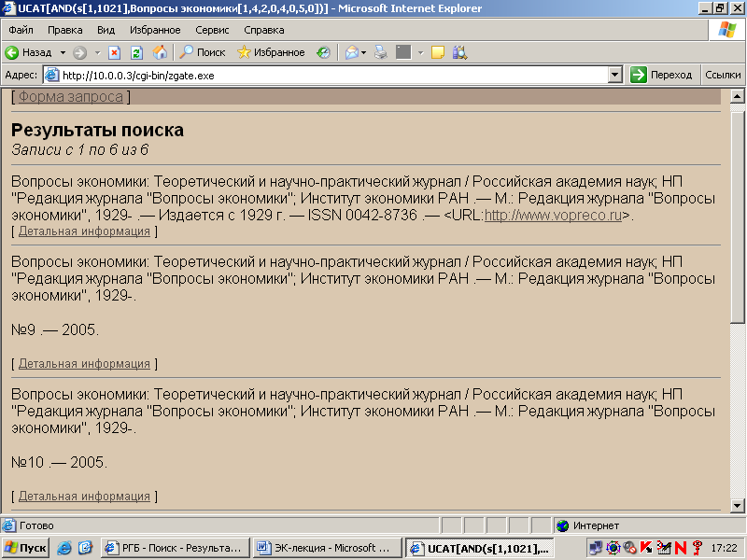The height and width of the screenshot is (560, 747).
Task: Click the Windows flag logo throbber
Action: (x=727, y=30)
